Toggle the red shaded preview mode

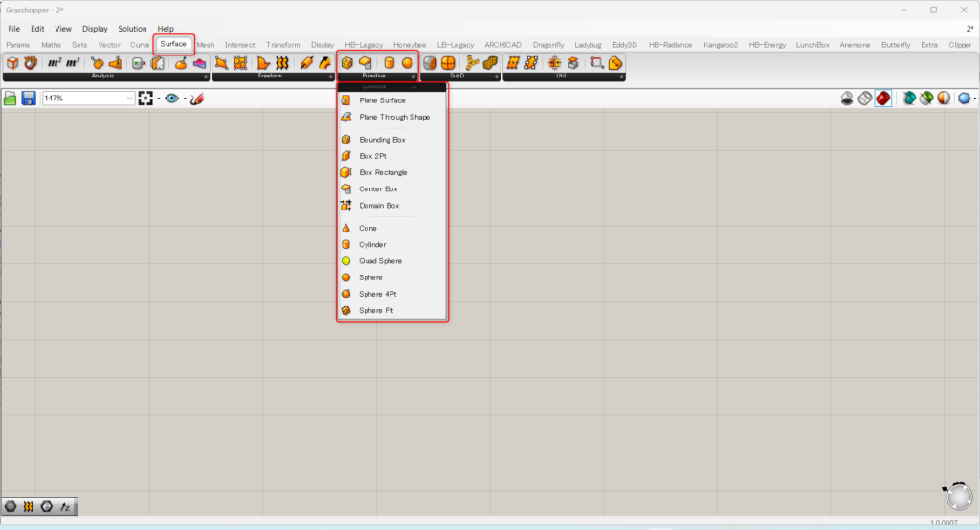tap(883, 99)
